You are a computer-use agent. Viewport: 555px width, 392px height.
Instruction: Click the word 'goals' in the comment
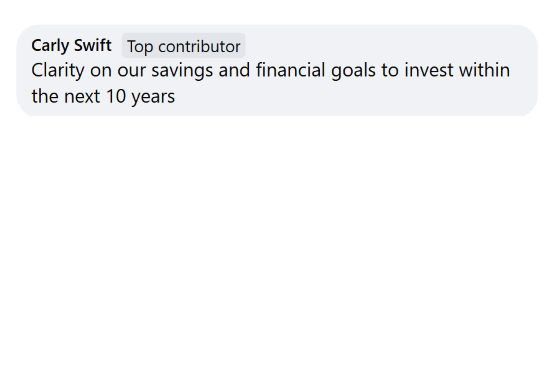coord(353,70)
